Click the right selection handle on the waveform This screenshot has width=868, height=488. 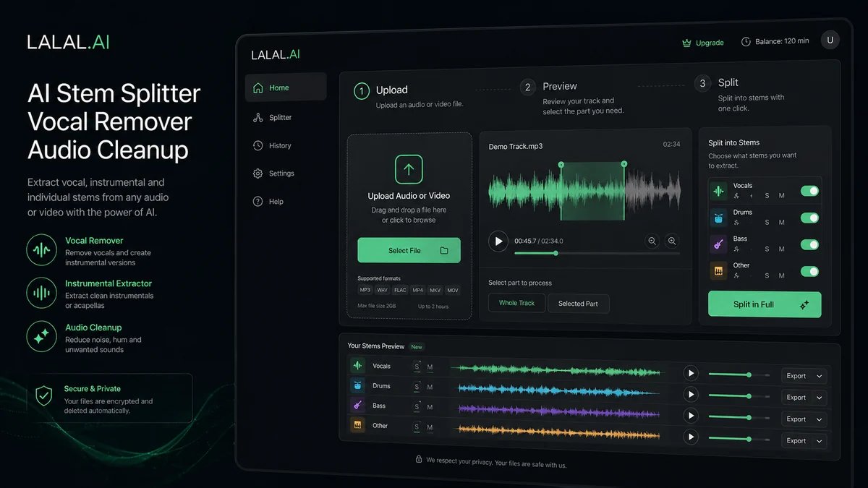tap(624, 164)
